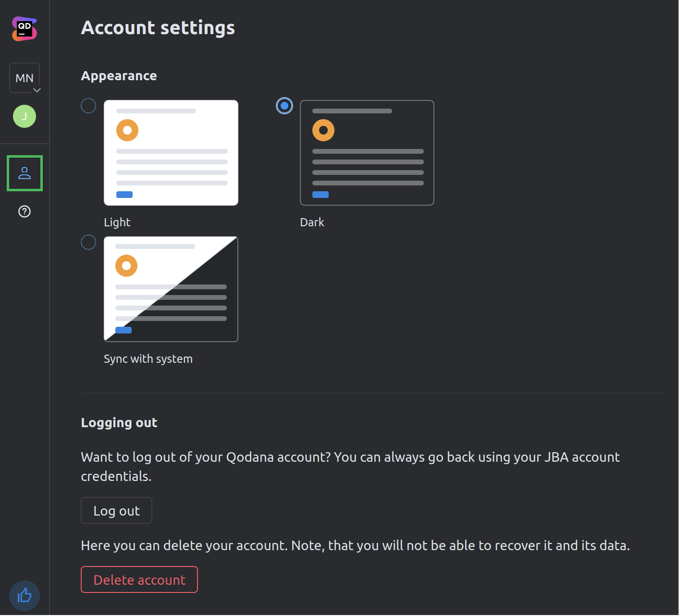Select the Sync with system preview card
679x616 pixels.
pos(171,288)
